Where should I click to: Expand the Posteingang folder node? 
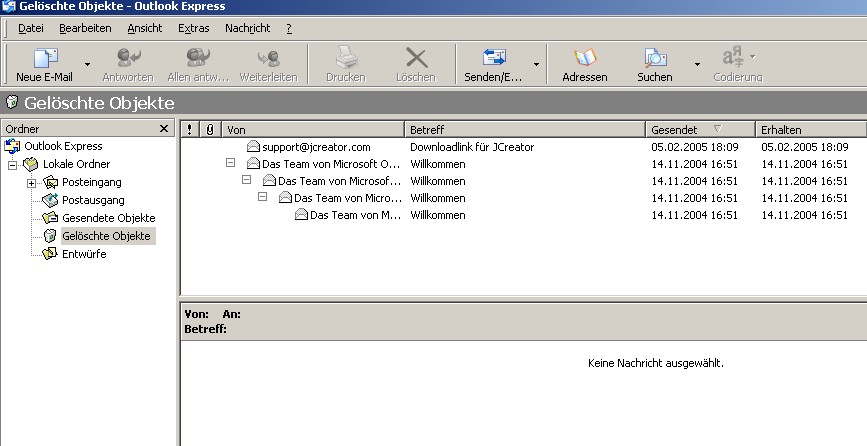[x=32, y=183]
